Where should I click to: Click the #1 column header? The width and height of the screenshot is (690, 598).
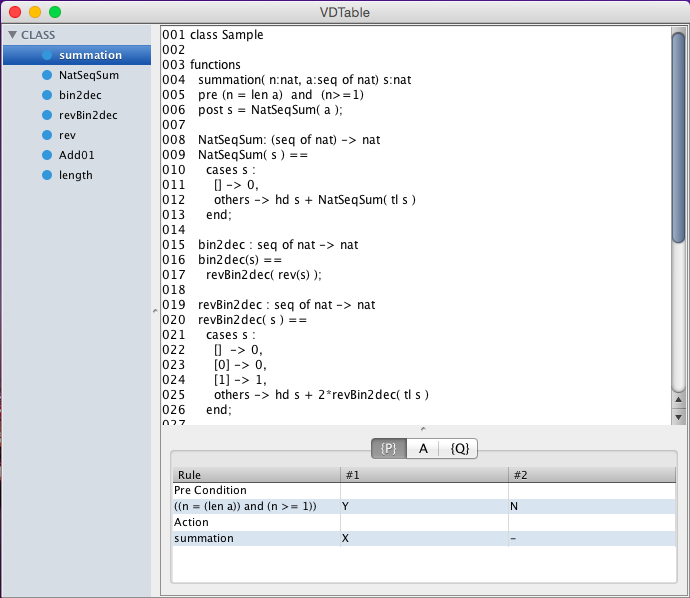tap(424, 475)
